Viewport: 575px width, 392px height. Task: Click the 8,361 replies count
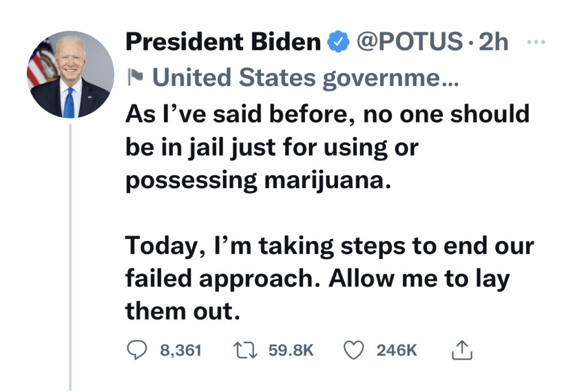click(180, 350)
